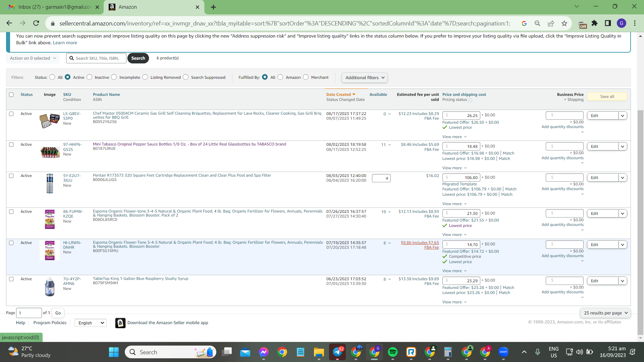Click Edit for the Espoma Pack of 2 row

pyautogui.click(x=603, y=214)
